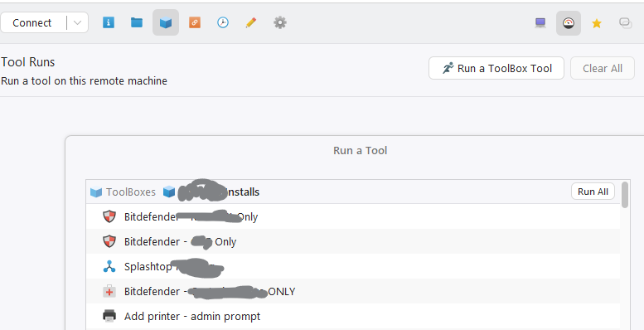This screenshot has height=330, width=644.
Task: Open the blue folder file browser icon
Action: [137, 22]
